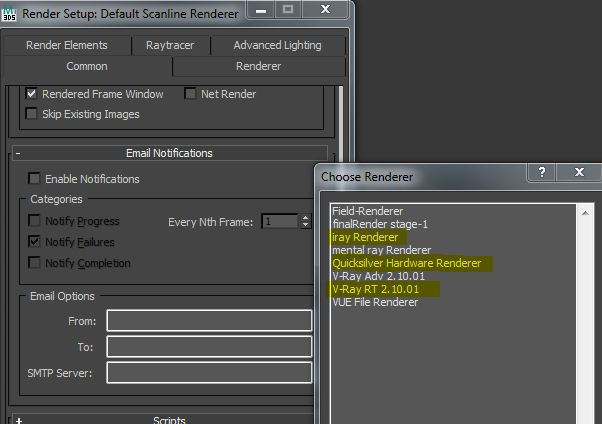
Task: Uncheck the Notify Failures option
Action: coord(34,242)
